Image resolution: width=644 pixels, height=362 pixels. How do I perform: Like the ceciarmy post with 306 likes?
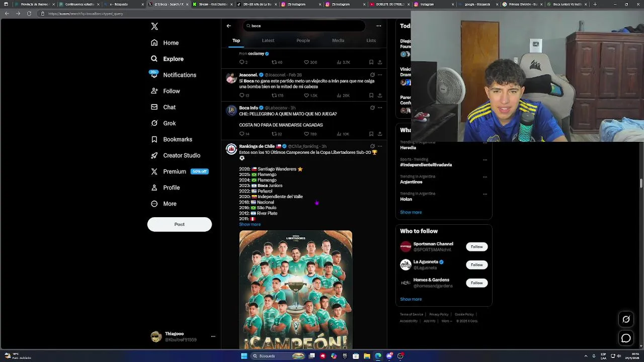[x=310, y=62]
